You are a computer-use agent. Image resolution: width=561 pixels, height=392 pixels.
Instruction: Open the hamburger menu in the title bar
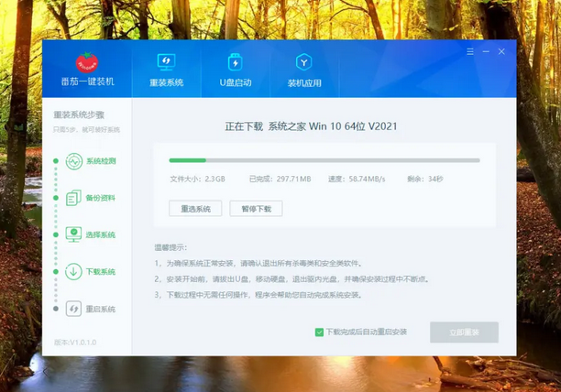[x=470, y=52]
